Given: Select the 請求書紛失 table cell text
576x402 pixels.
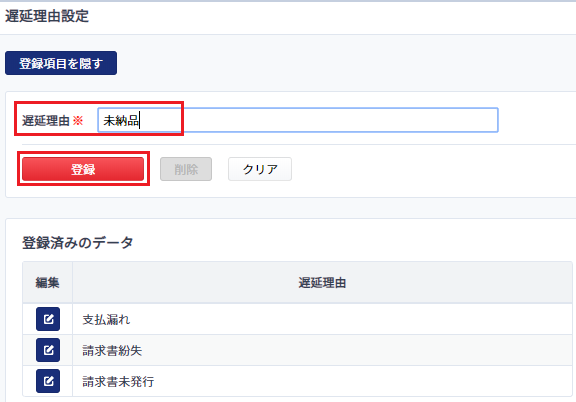Looking at the screenshot, I should 112,351.
